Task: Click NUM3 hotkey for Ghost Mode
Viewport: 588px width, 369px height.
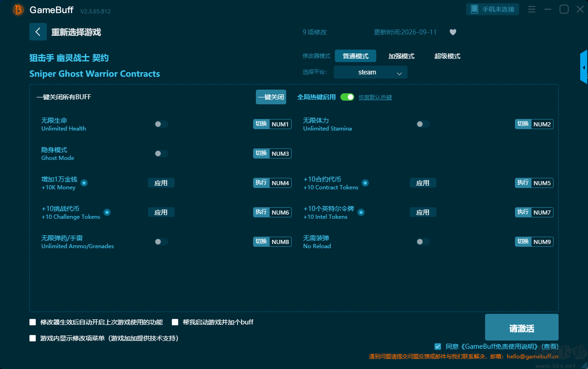Action: 272,153
